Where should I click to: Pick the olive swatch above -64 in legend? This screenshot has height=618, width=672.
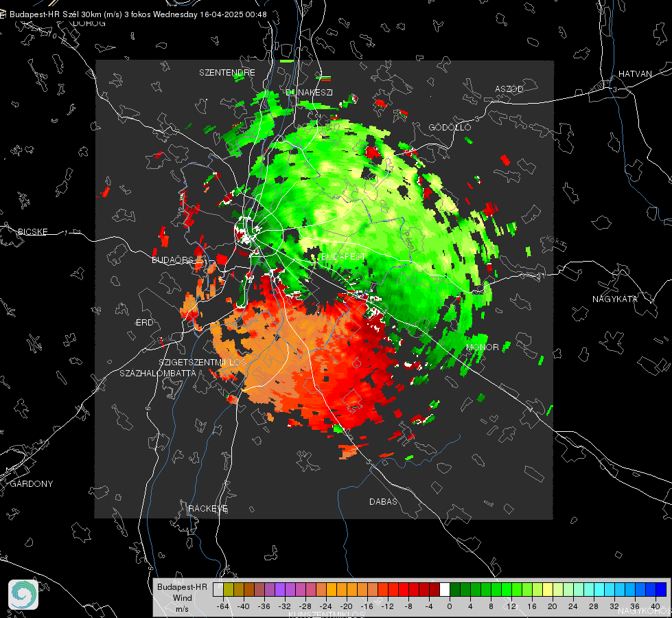229,589
